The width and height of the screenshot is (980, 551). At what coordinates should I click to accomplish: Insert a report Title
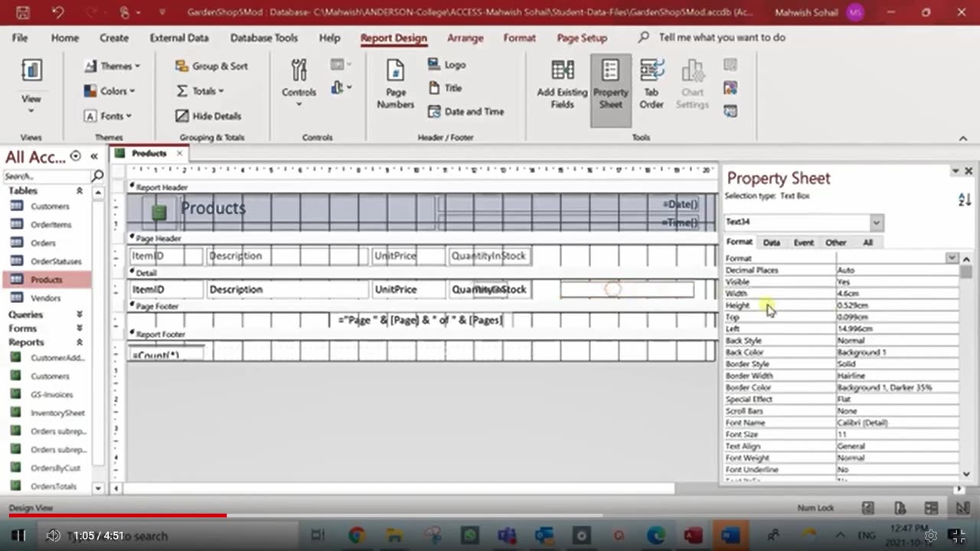(445, 88)
